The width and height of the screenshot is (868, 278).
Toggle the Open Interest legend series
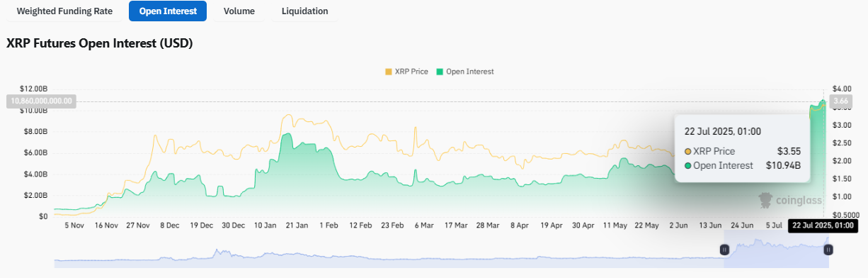click(465, 72)
